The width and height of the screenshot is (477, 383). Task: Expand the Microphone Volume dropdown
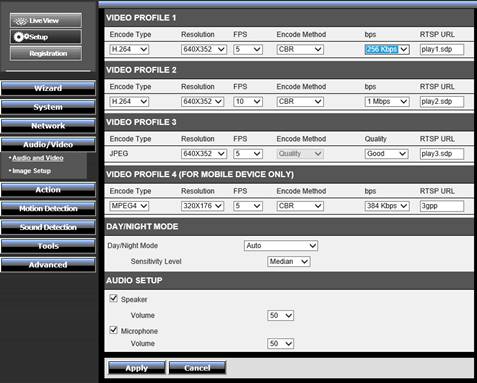[280, 343]
